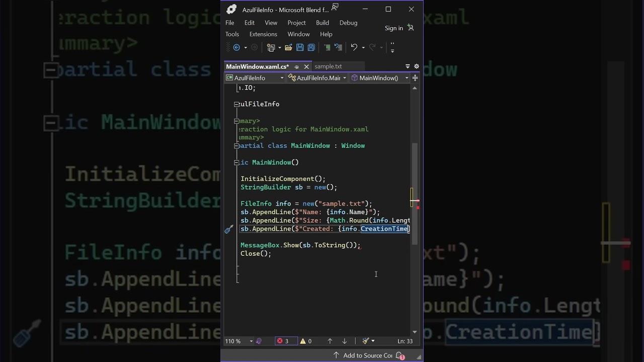Viewport: 644px width, 362px height.
Task: Open the Extensions menu
Action: 263,34
